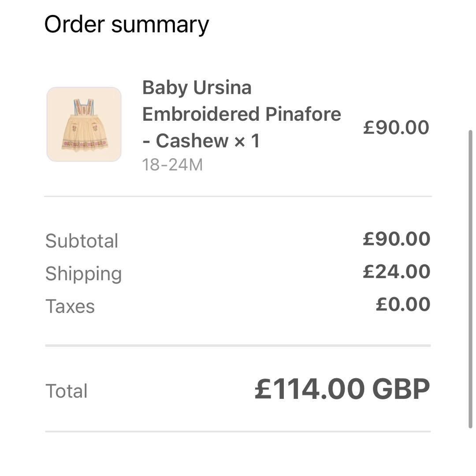476x476 pixels.
Task: Click the GBP currency code
Action: pyautogui.click(x=401, y=389)
